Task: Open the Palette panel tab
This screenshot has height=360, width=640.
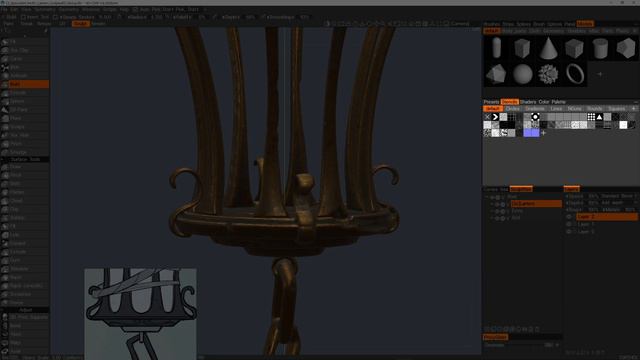Action: (558, 102)
